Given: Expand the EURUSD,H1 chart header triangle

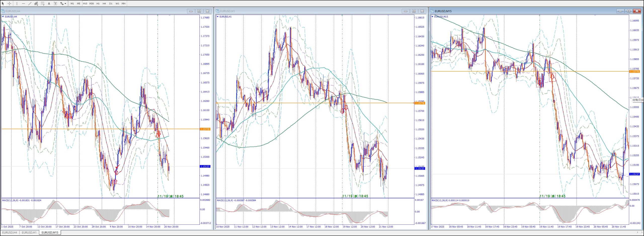Looking at the screenshot, I should (218, 17).
